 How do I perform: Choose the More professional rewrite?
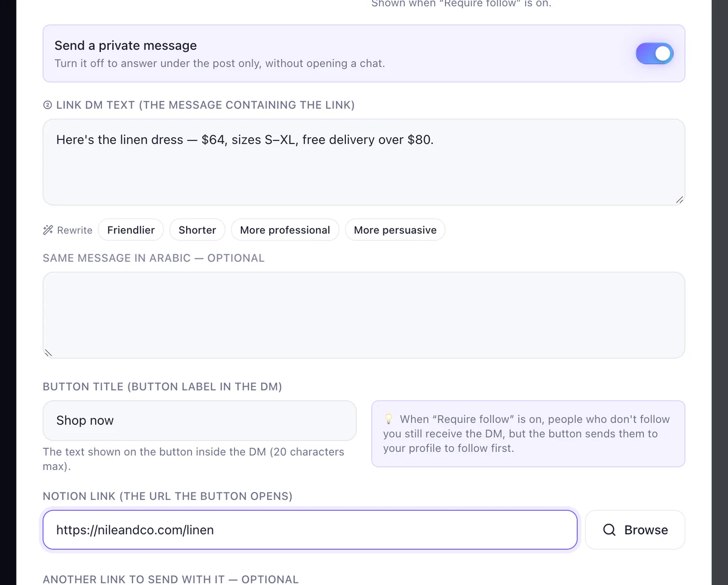(285, 230)
